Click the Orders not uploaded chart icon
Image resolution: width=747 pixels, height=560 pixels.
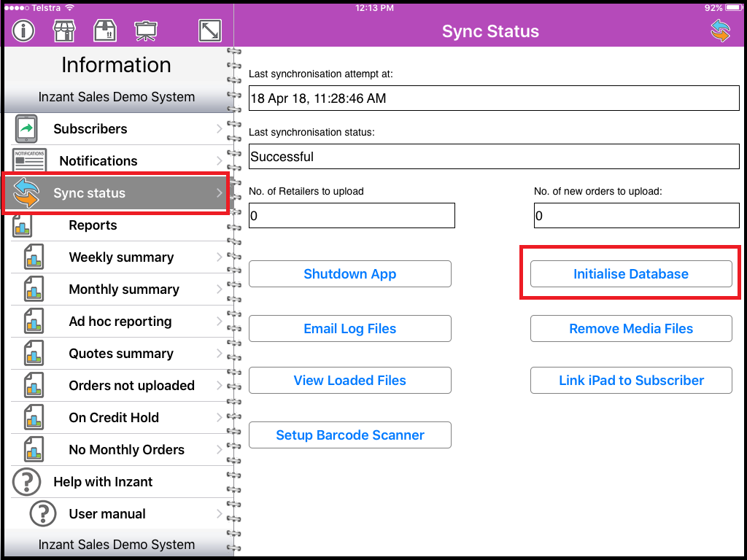34,385
